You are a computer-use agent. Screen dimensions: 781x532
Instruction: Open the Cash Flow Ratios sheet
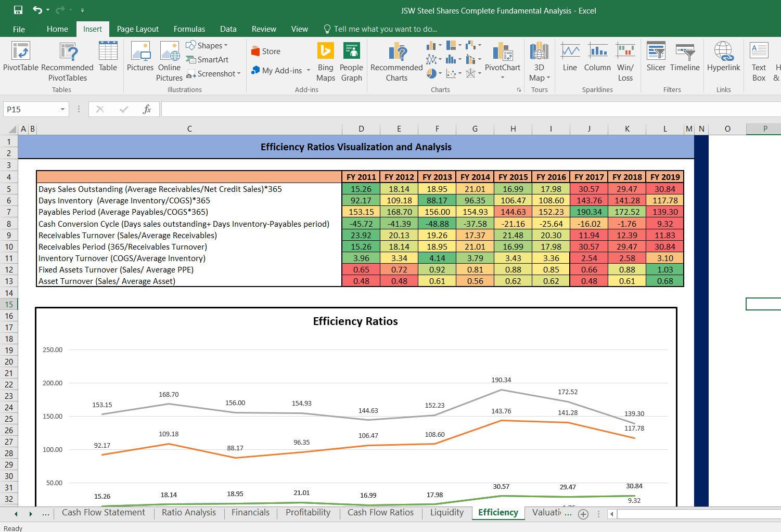381,513
